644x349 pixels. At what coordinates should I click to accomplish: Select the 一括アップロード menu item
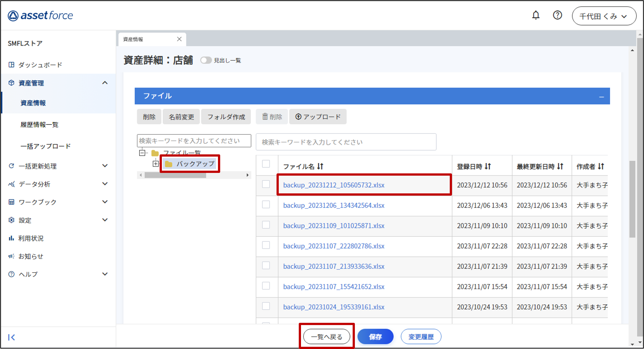tap(45, 146)
